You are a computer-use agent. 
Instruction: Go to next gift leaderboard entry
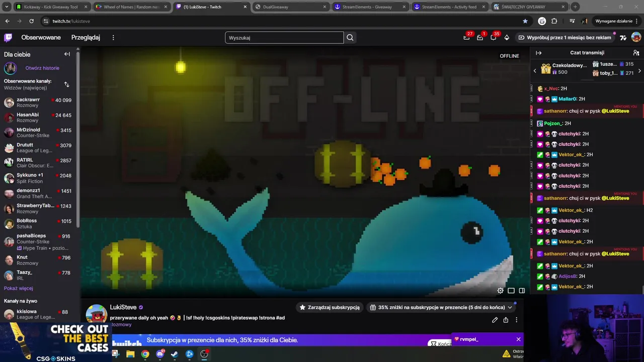pos(639,71)
